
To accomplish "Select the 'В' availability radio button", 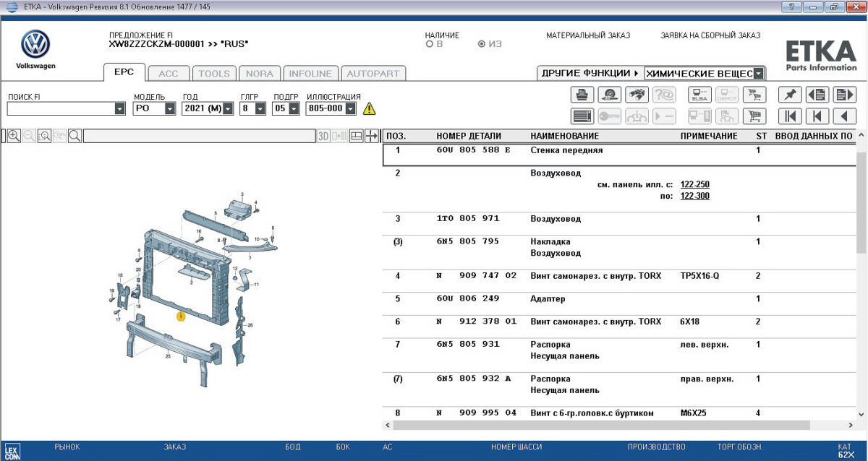I will tap(430, 44).
